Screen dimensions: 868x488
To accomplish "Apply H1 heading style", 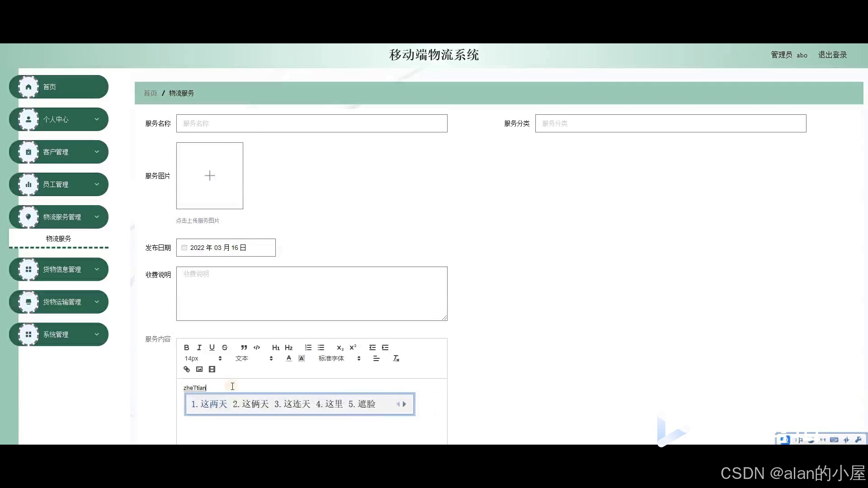I will point(276,347).
